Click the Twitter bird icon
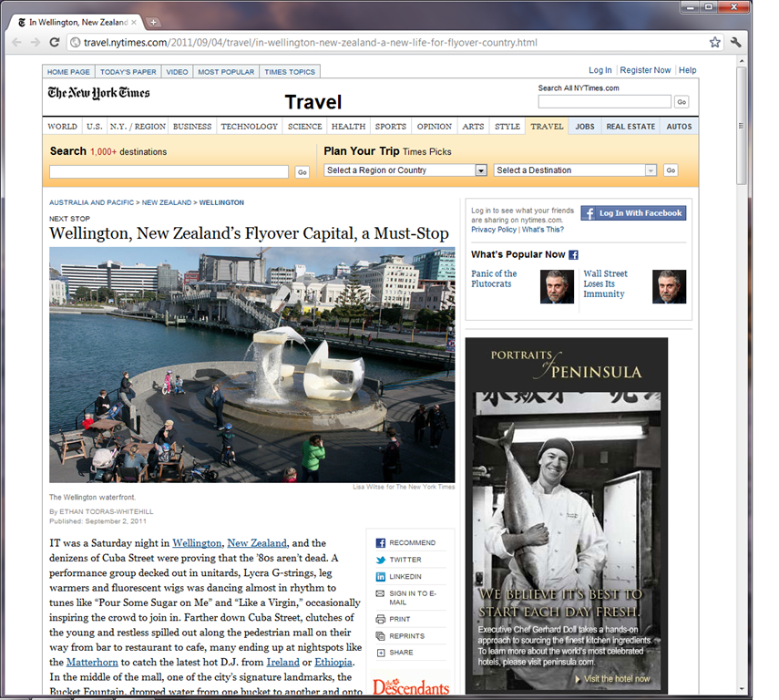This screenshot has width=779, height=700. [x=381, y=560]
